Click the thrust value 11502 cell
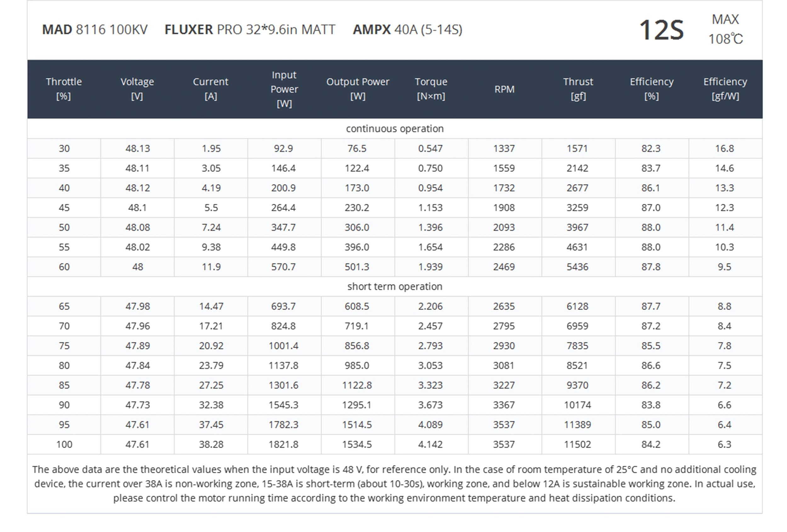This screenshot has height=532, width=787. coord(577,444)
